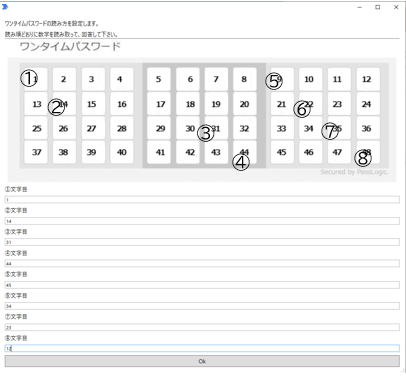Viewport: 406px width, 376px height.
Task: Click matrix cell number 4
Action: pyautogui.click(x=122, y=79)
